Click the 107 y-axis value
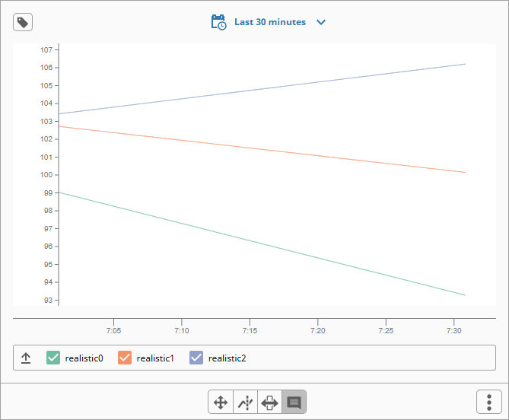 point(46,49)
